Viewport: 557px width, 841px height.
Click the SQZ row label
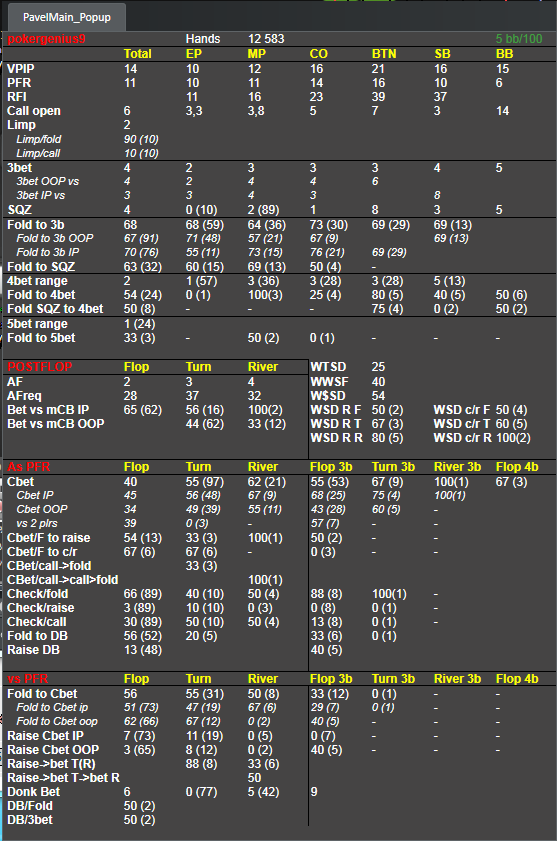(x=19, y=210)
